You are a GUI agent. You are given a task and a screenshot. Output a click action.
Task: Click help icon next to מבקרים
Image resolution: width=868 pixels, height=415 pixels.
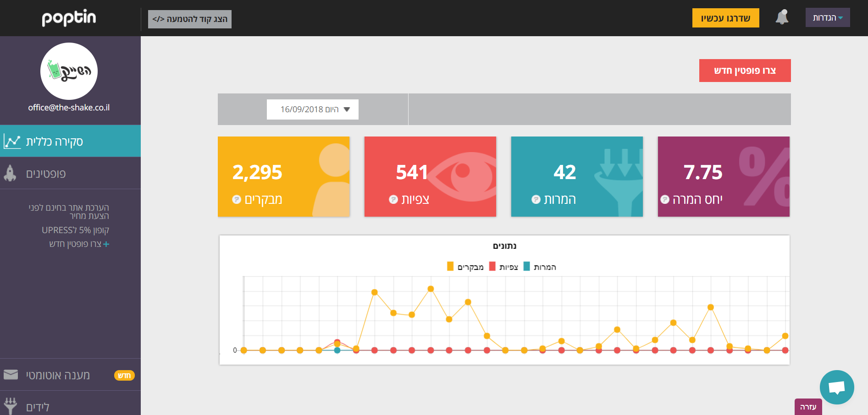237,199
